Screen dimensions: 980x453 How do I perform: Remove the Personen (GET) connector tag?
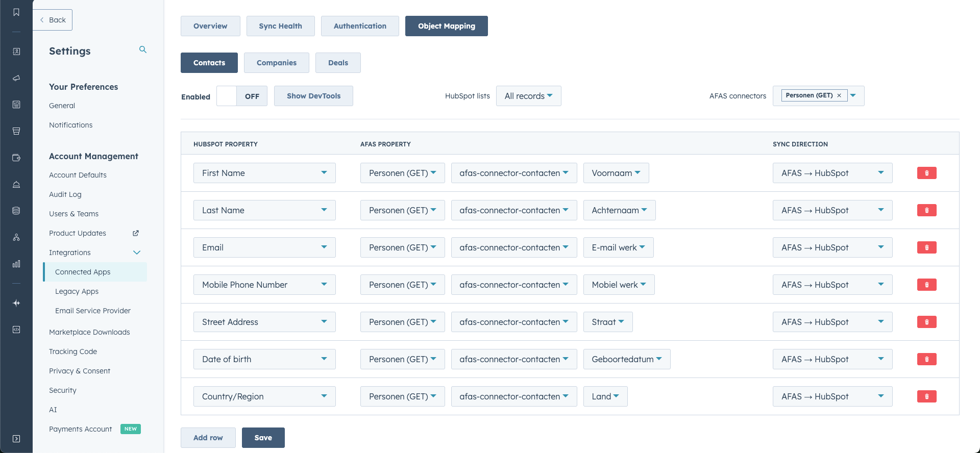point(839,95)
